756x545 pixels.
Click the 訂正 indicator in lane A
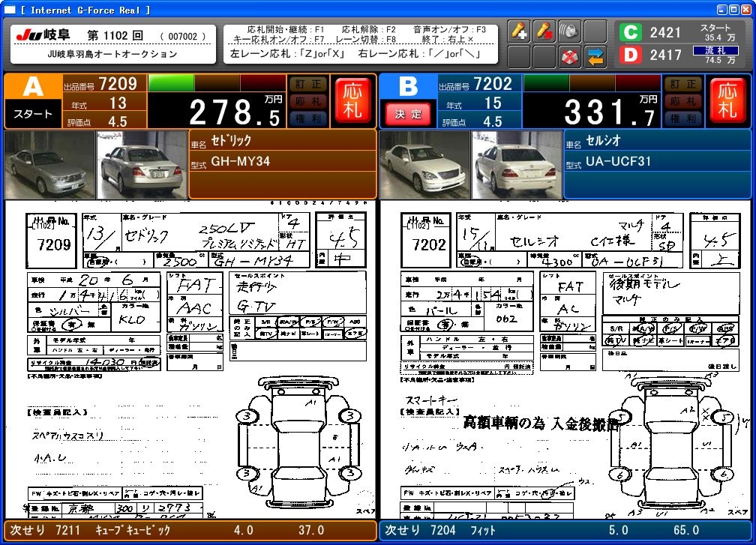pos(307,84)
